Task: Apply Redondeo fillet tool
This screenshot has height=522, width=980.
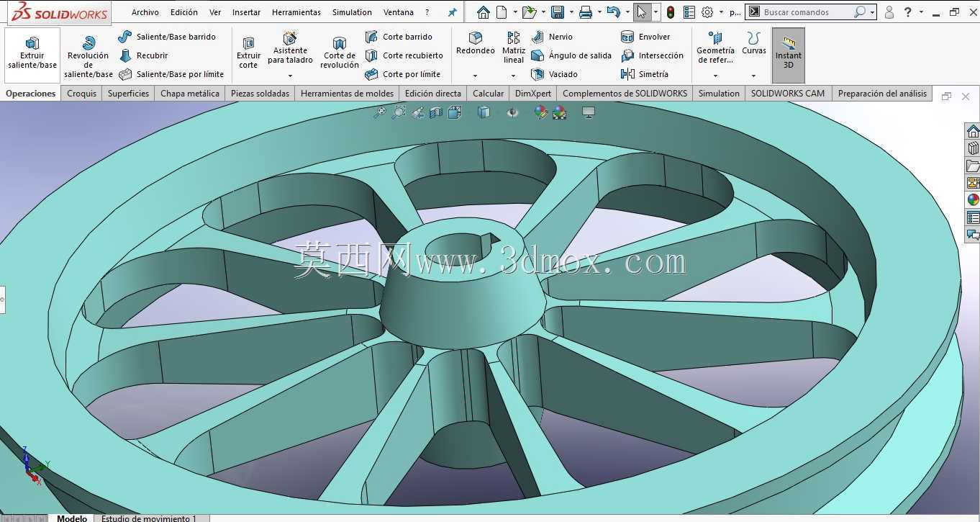Action: [x=476, y=44]
